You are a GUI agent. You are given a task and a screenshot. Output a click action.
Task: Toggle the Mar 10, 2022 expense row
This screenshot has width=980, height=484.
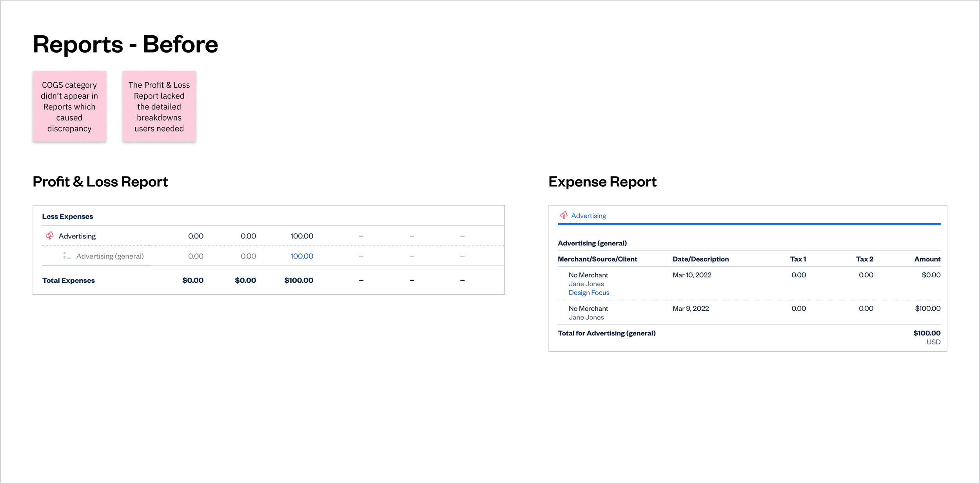(692, 275)
